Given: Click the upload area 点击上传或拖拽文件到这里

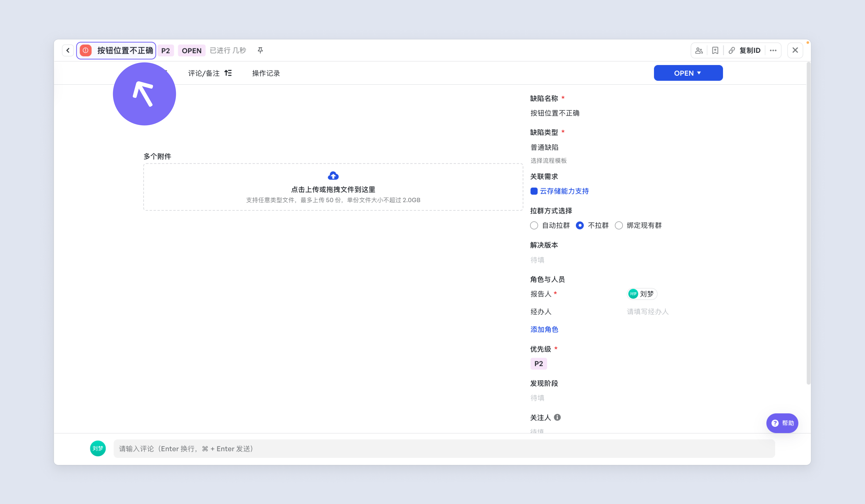Looking at the screenshot, I should [333, 187].
